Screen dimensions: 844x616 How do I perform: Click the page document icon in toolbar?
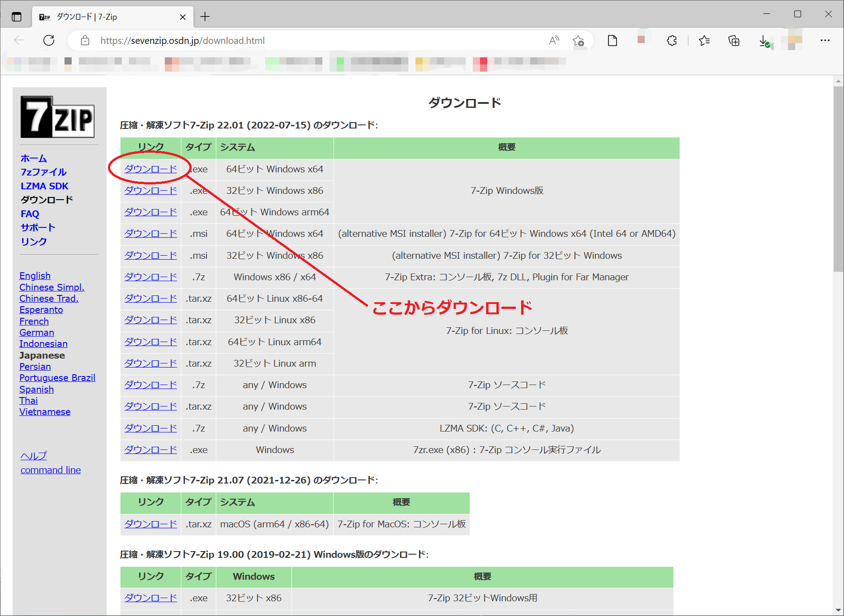pyautogui.click(x=613, y=41)
